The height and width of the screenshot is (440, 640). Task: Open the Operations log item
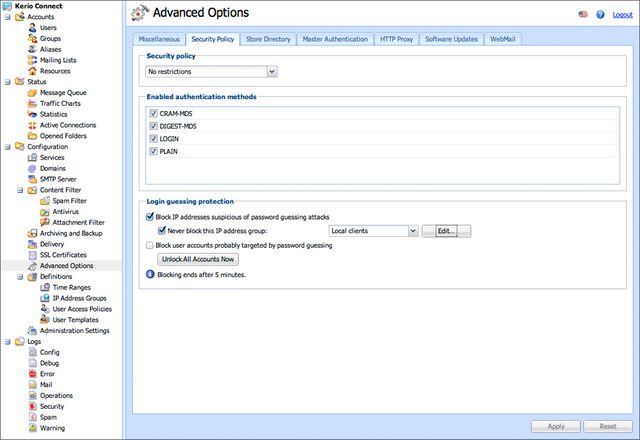click(x=56, y=396)
